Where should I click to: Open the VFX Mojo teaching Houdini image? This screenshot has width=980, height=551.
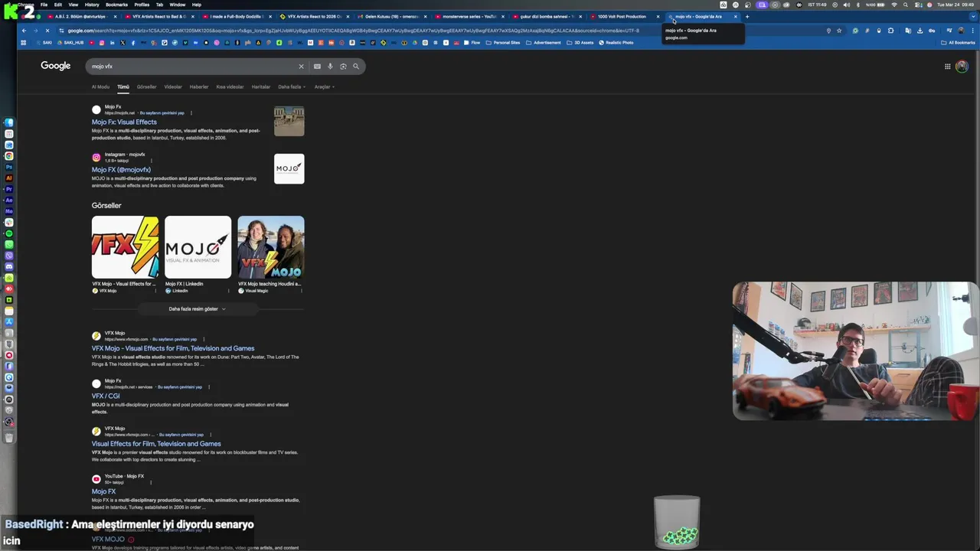point(270,247)
